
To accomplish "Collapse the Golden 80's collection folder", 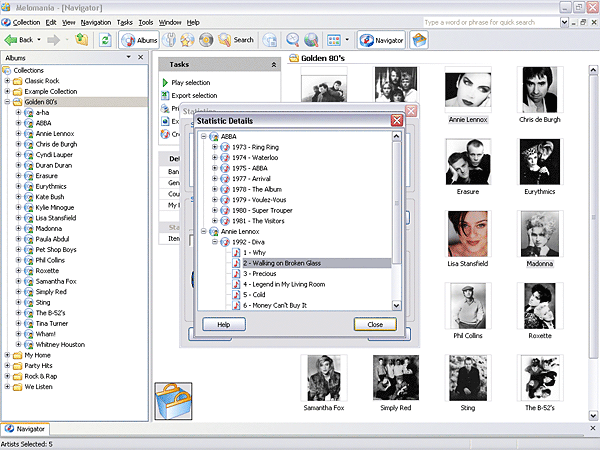I will [8, 101].
